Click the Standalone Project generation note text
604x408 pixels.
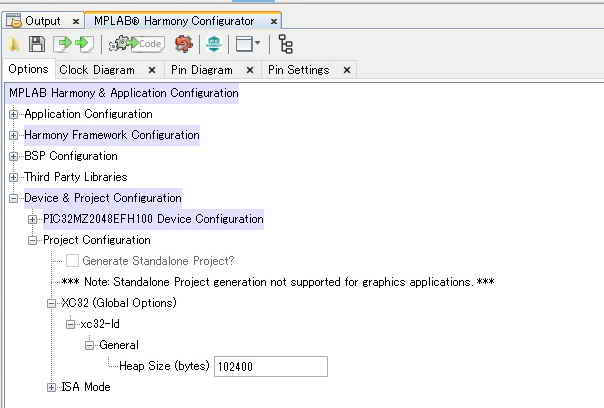point(278,282)
